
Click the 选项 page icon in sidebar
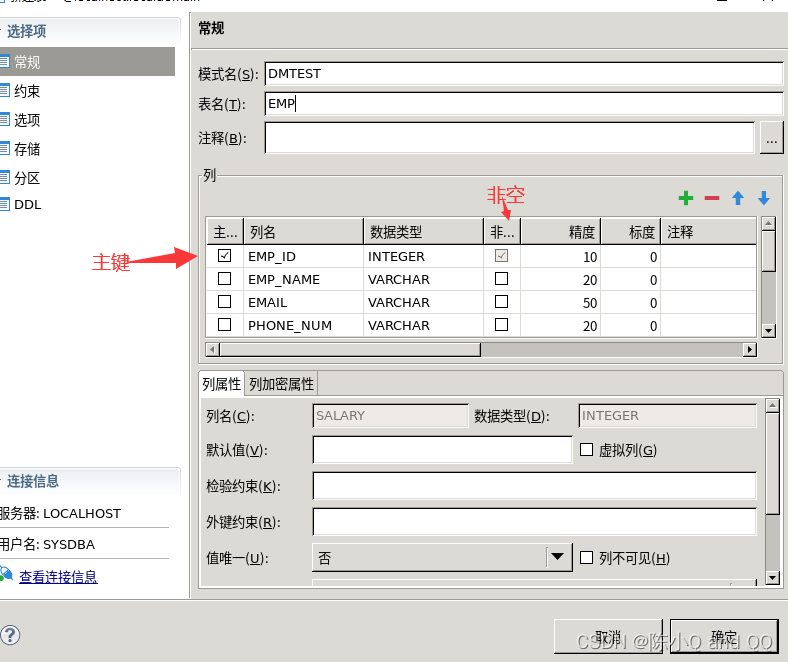pos(5,120)
